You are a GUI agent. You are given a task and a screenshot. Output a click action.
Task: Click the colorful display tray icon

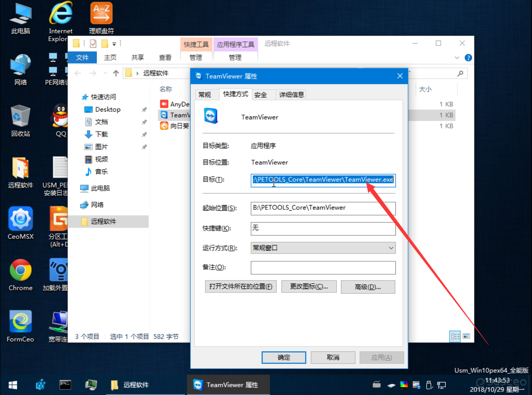pos(404,384)
